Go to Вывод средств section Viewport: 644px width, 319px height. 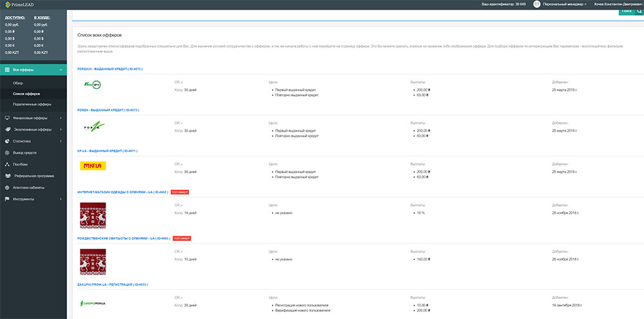click(x=24, y=153)
